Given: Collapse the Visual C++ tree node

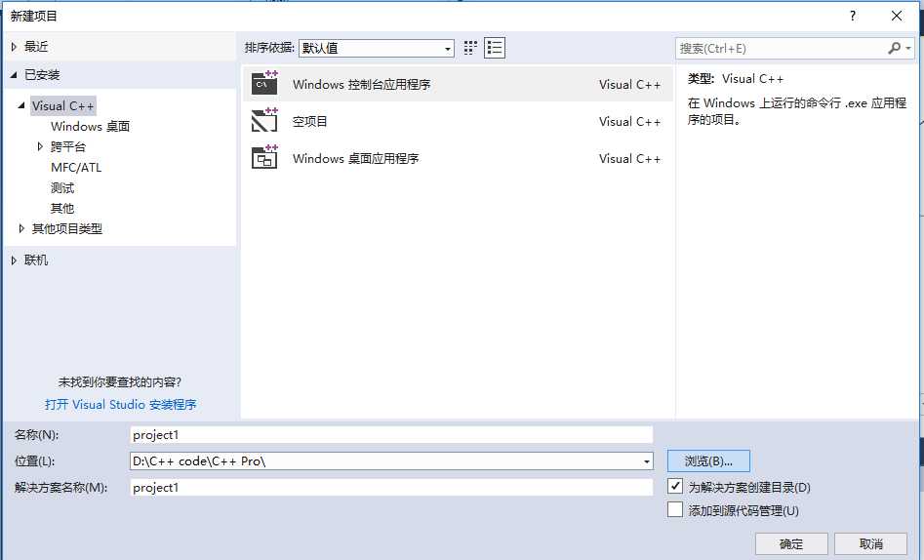Looking at the screenshot, I should coord(21,105).
